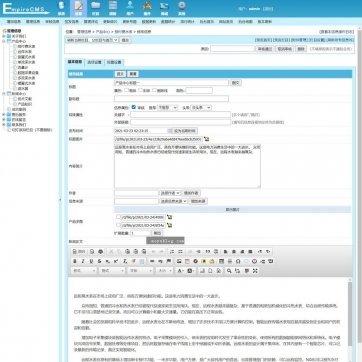Click the Underline icon in editor toolbar

point(91,261)
